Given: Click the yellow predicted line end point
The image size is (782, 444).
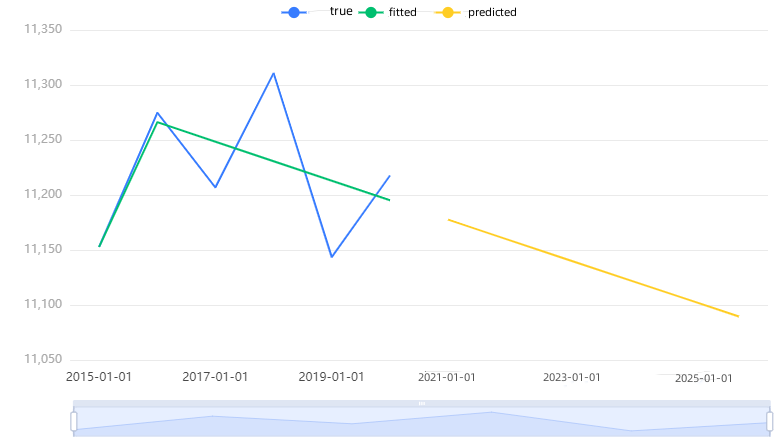Looking at the screenshot, I should [738, 316].
